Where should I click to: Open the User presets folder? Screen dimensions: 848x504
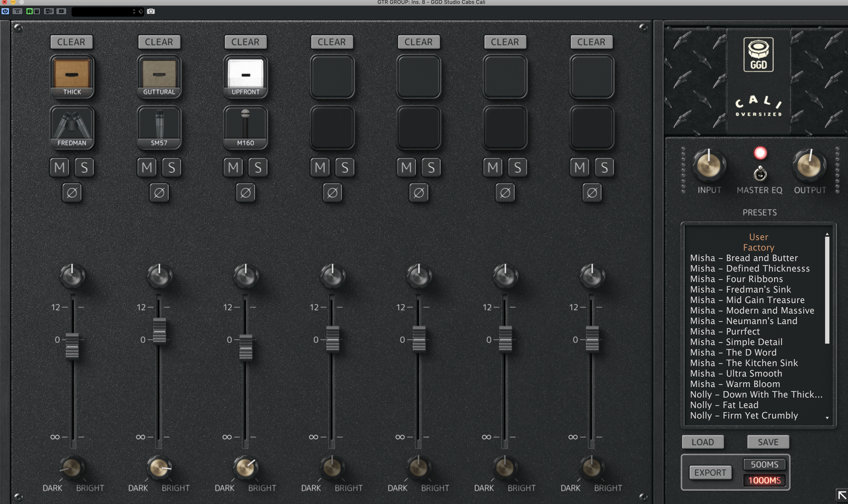(758, 237)
